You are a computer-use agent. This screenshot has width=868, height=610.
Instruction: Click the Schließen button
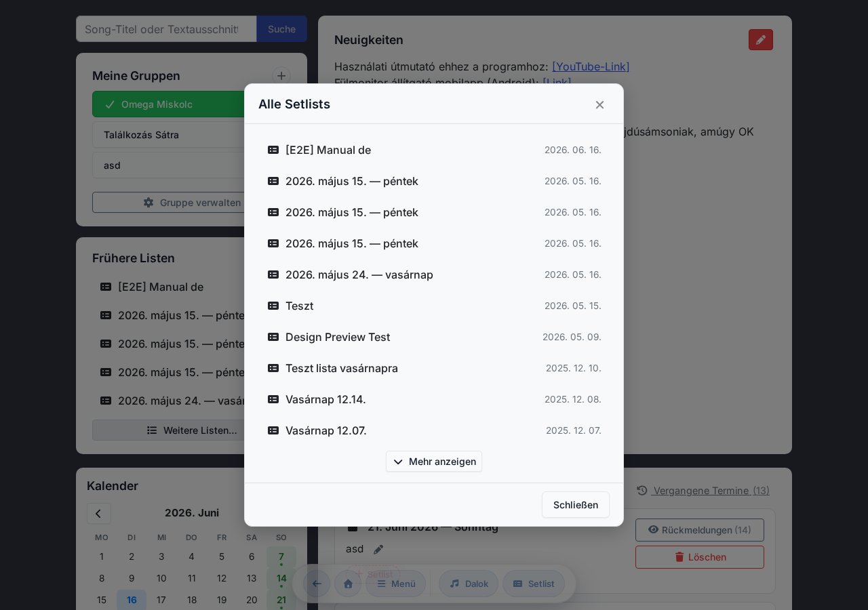(x=576, y=505)
